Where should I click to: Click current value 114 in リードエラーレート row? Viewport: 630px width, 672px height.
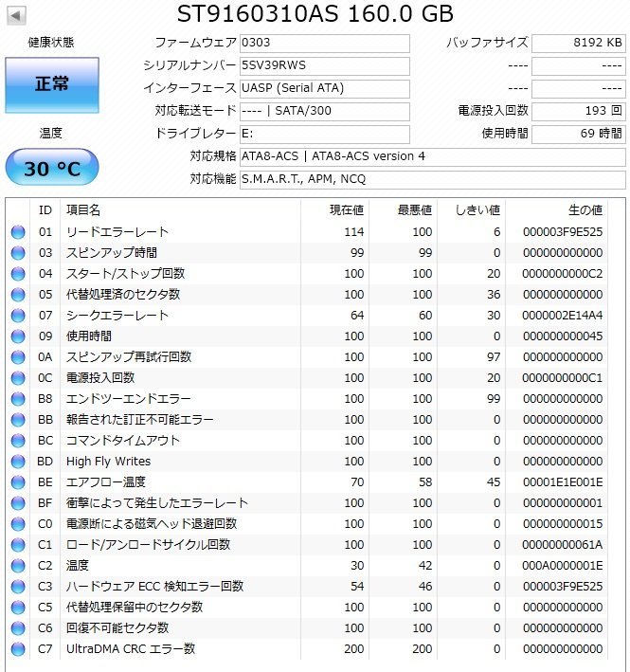(x=354, y=232)
